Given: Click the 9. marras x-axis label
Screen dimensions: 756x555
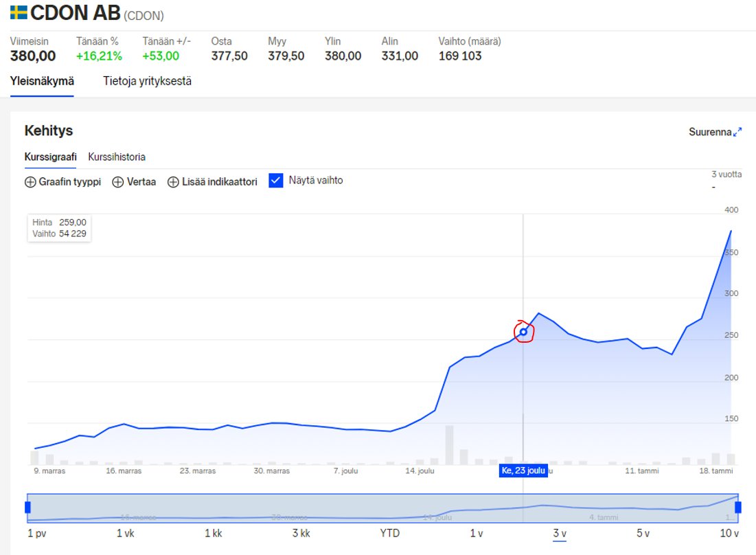Looking at the screenshot, I should [49, 471].
